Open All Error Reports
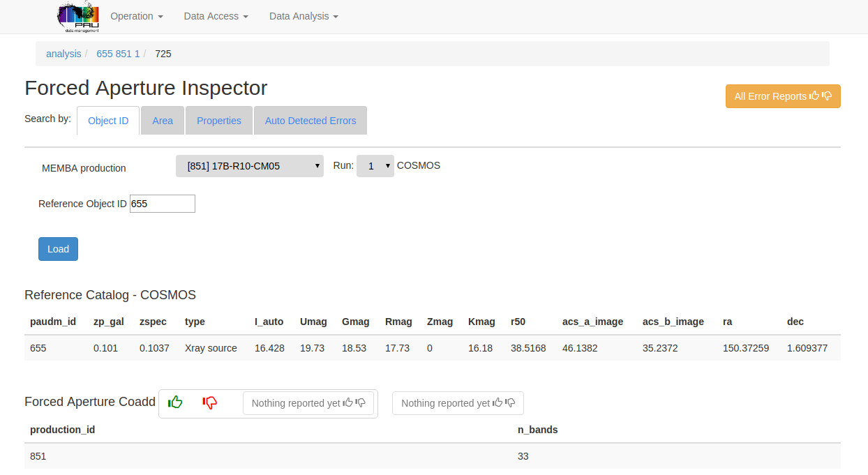The height and width of the screenshot is (475, 868). point(783,96)
